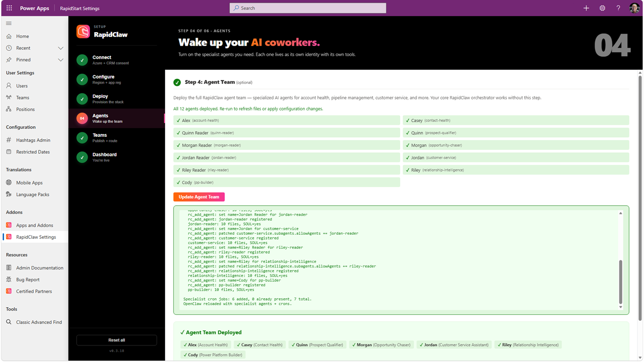The width and height of the screenshot is (644, 362).
Task: Go to the Configure setup step
Action: 117,79
